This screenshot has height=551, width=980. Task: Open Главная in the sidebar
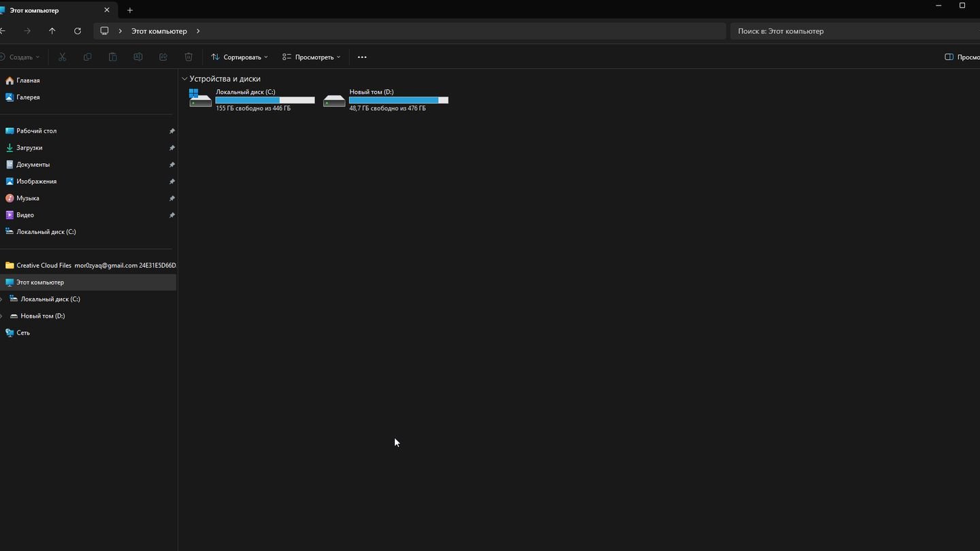[28, 80]
